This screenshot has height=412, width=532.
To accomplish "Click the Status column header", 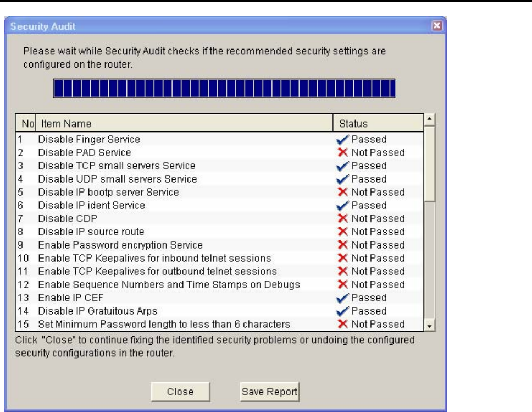I will click(378, 123).
